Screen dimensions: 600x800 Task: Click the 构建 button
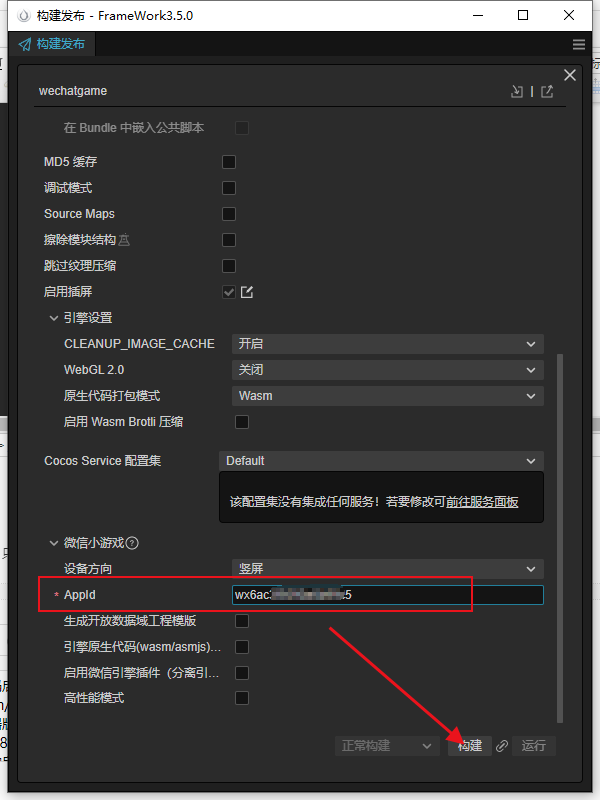coord(470,746)
